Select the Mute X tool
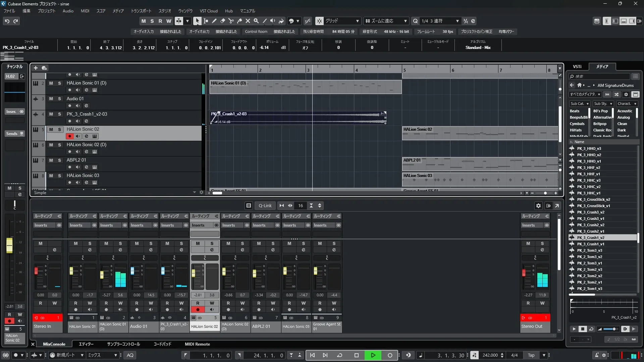 pyautogui.click(x=248, y=21)
